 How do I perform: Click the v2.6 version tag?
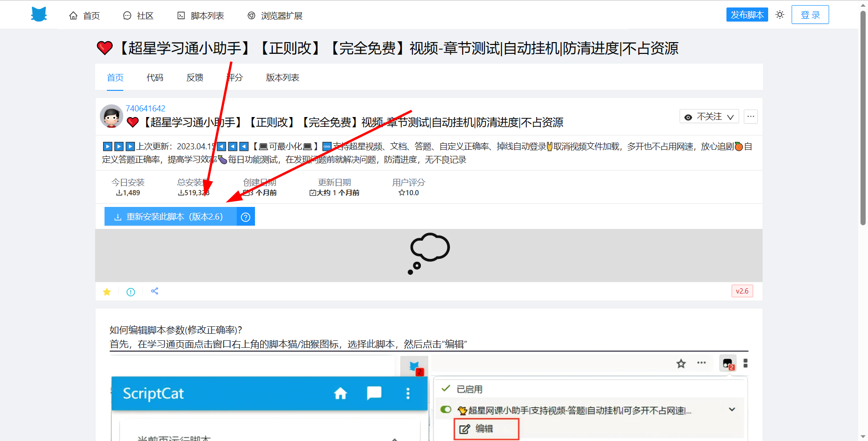[x=742, y=291]
